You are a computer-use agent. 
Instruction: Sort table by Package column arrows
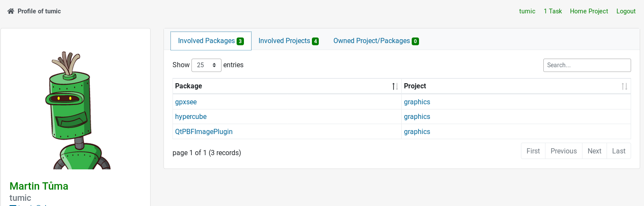(395, 86)
